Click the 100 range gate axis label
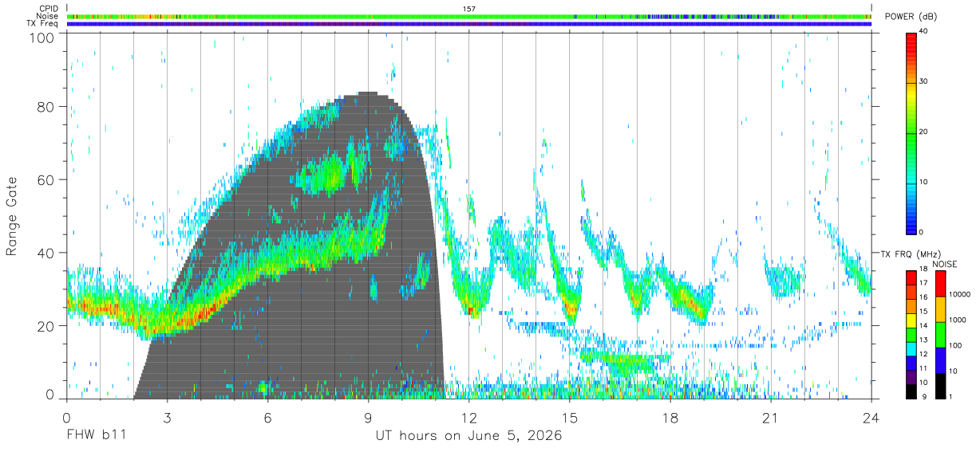The height and width of the screenshot is (452, 980). pyautogui.click(x=43, y=37)
